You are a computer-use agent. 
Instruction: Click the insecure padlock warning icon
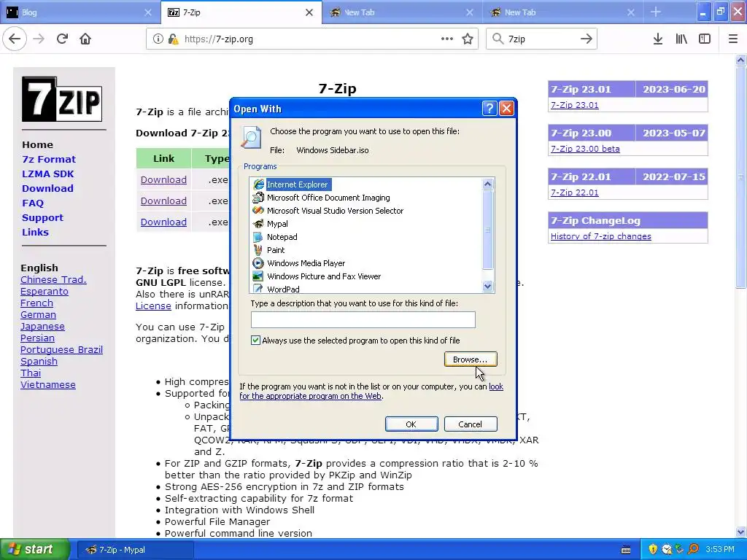tap(173, 39)
